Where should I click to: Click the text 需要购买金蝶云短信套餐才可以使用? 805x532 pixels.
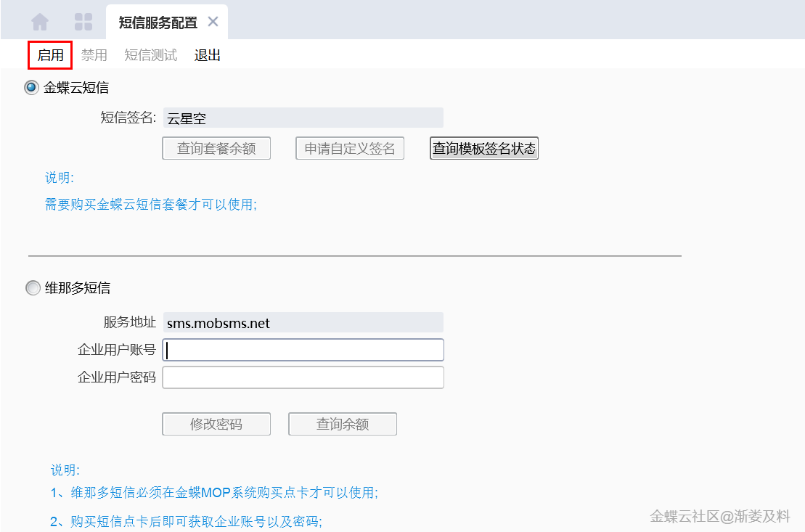(x=150, y=205)
